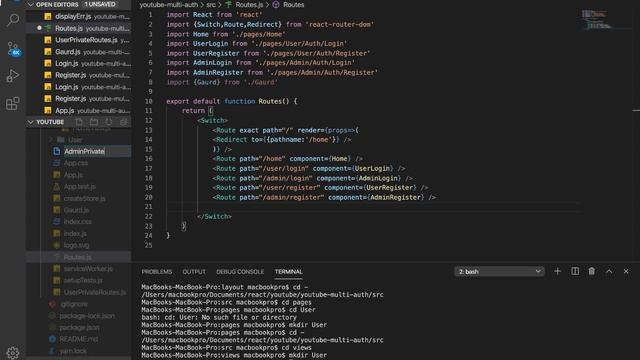640x360 pixels.
Task: Click the JS icon of displayErr.js
Action: tap(48, 16)
